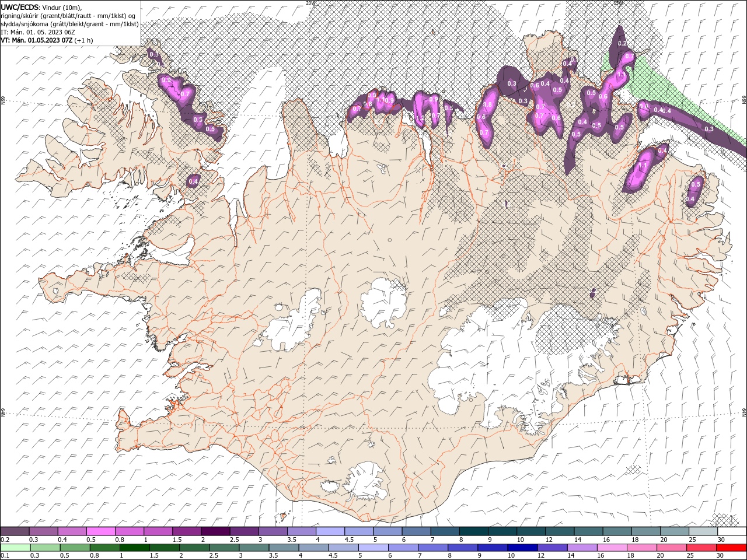This screenshot has height=560, width=747.
Task: Pick the light pink swatch above 16, lower legend row
Action: [612, 547]
